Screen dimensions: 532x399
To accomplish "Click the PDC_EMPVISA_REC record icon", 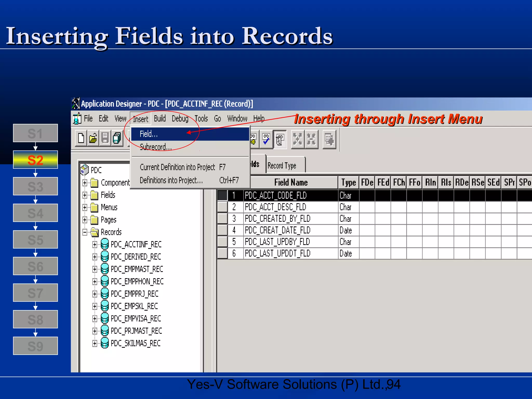I will coord(105,318).
